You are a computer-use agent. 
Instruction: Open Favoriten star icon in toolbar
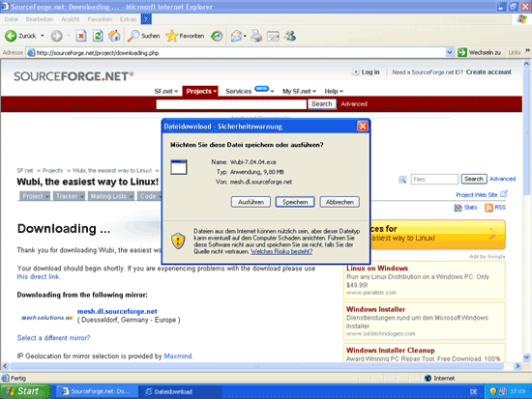click(x=171, y=36)
